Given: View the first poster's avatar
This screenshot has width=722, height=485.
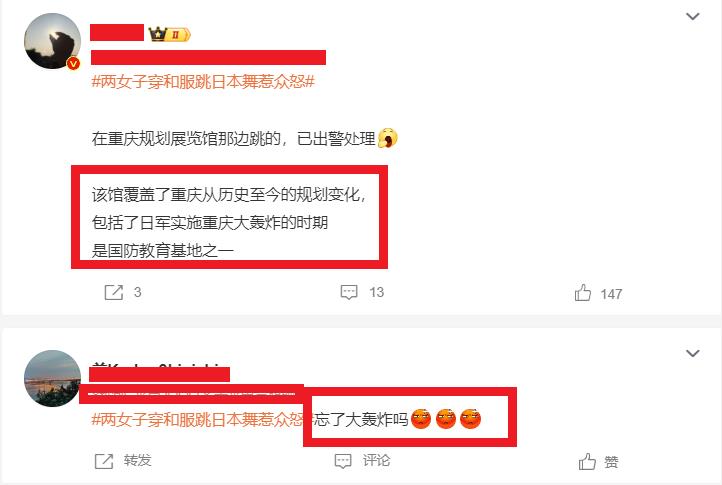Looking at the screenshot, I should [x=52, y=41].
